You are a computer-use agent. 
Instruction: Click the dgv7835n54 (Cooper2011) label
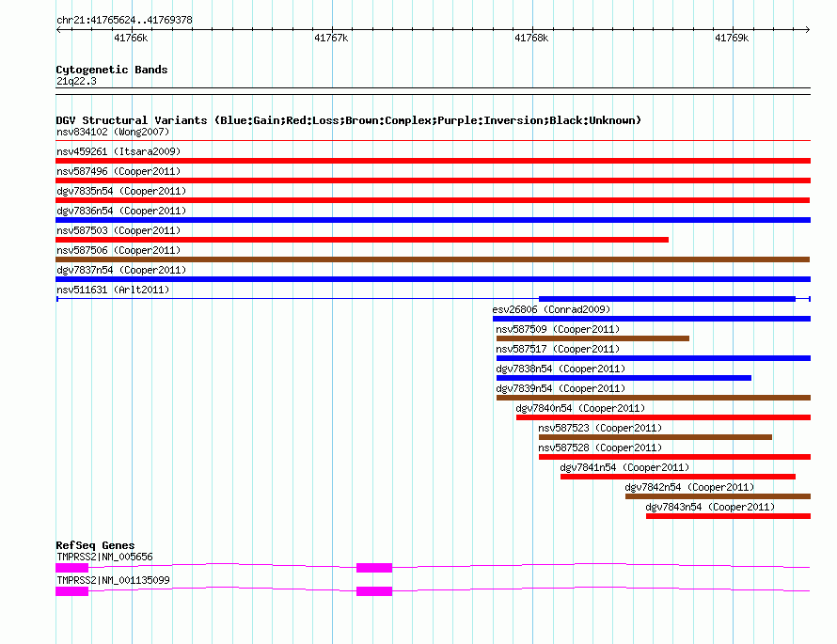pyautogui.click(x=121, y=191)
